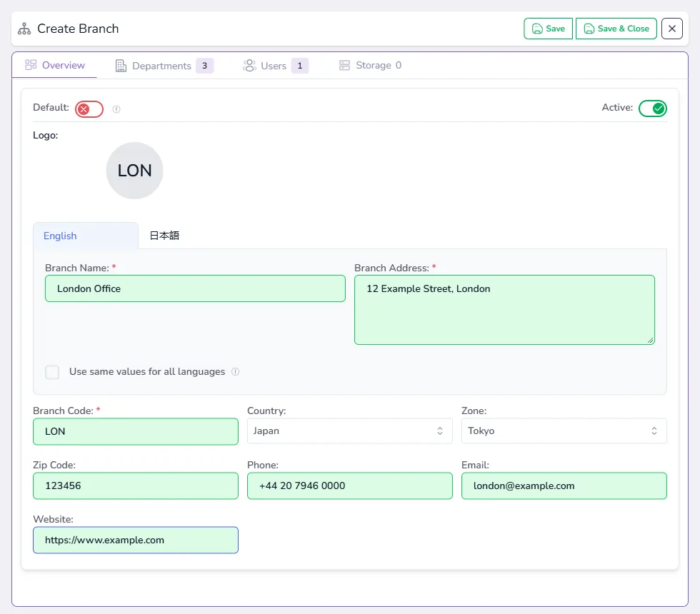Click the Users people icon
700x614 pixels.
tap(249, 66)
